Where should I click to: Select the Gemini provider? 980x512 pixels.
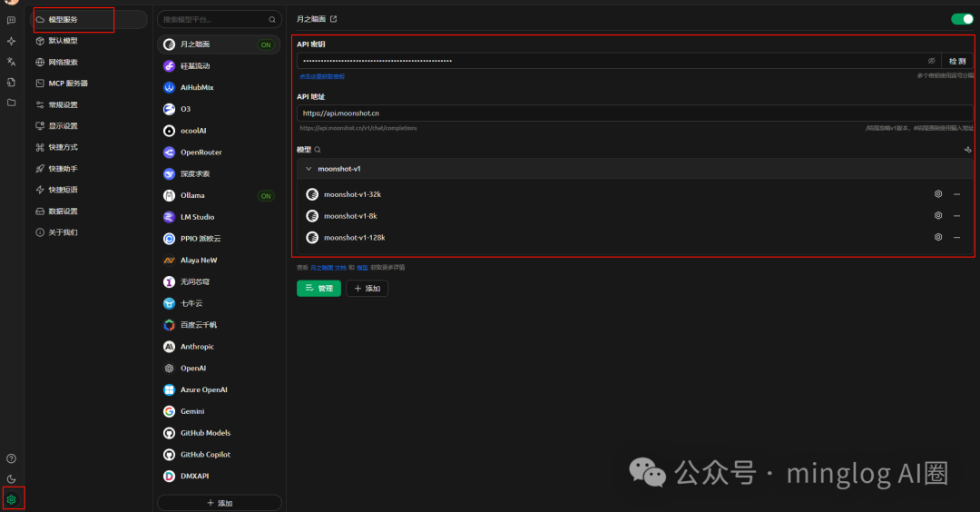coord(219,411)
